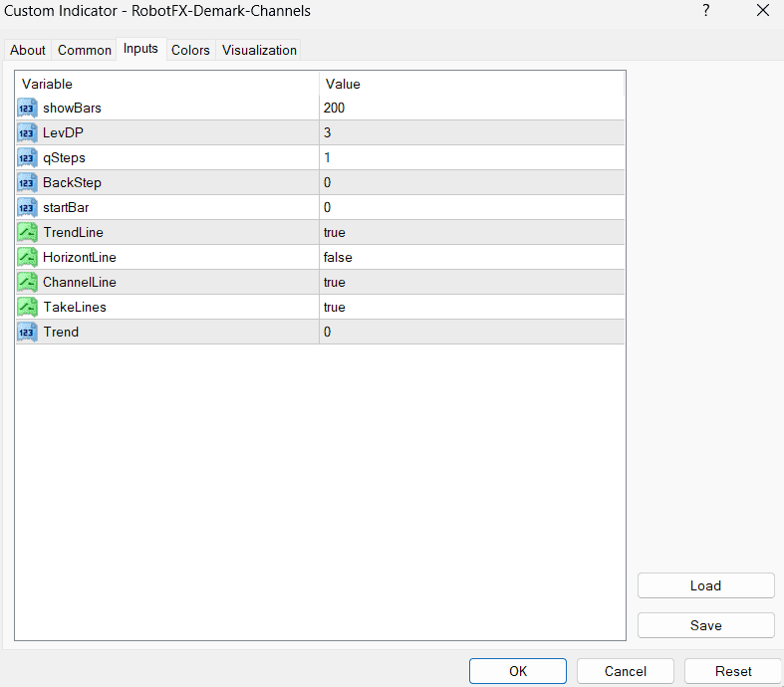Image resolution: width=784 pixels, height=687 pixels.
Task: Click the integer icon beside startBar
Action: [27, 208]
